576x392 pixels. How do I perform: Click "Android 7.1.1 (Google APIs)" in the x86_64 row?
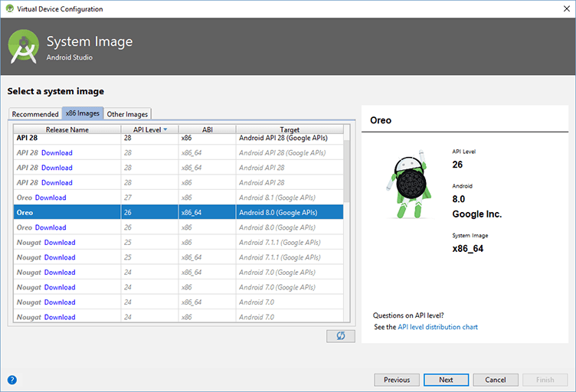click(x=280, y=258)
